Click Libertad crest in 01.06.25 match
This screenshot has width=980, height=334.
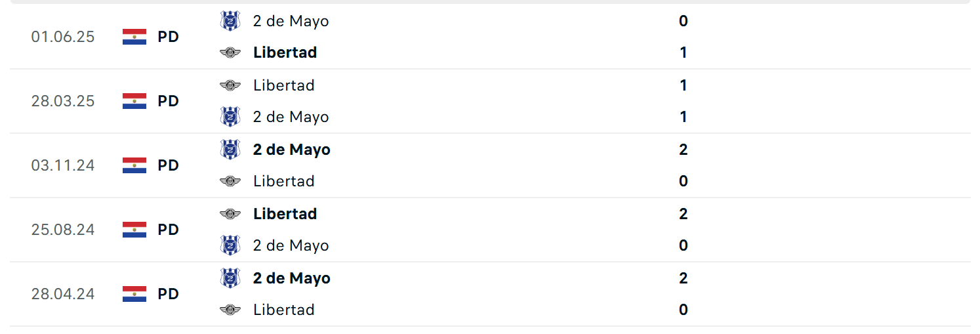230,52
